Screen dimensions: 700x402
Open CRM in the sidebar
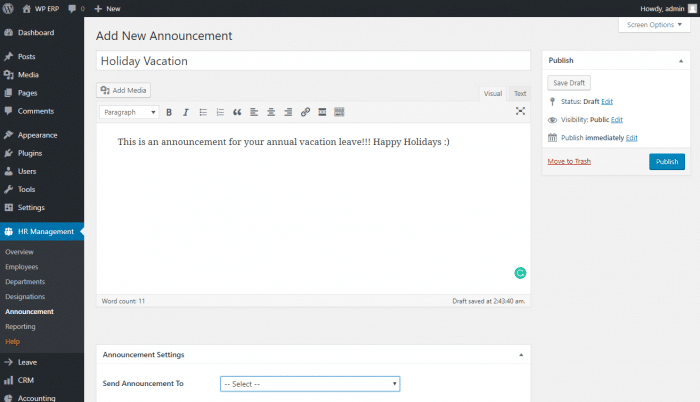pos(42,380)
